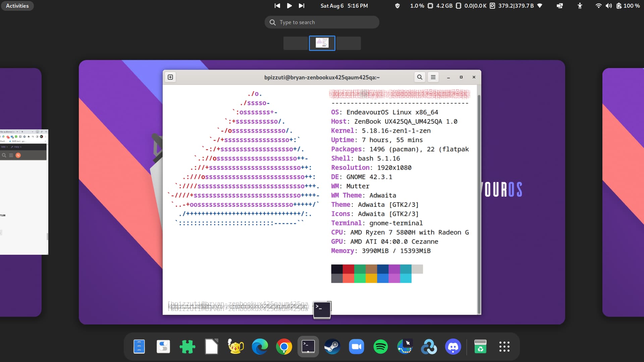Screen dimensions: 644x362
Task: Click the yellow swatch in neofetch palette
Action: [x=371, y=278]
